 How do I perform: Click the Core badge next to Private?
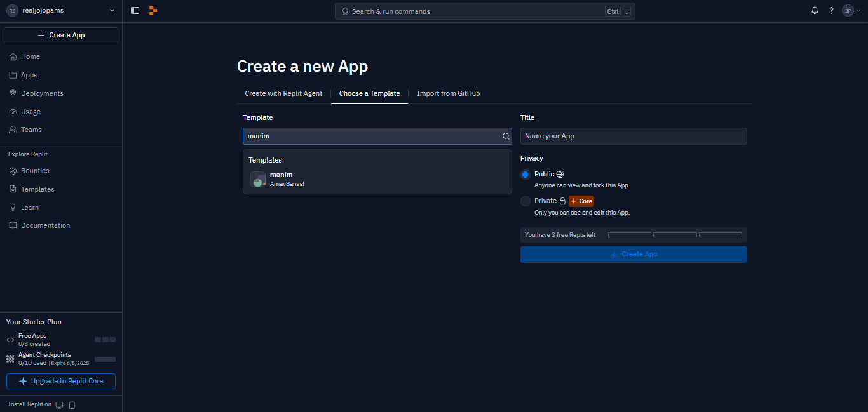coord(581,201)
